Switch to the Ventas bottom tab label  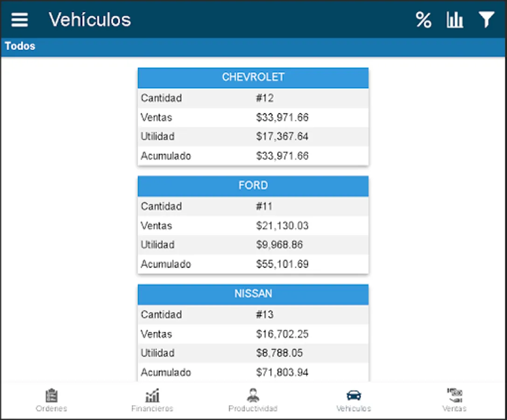454,408
